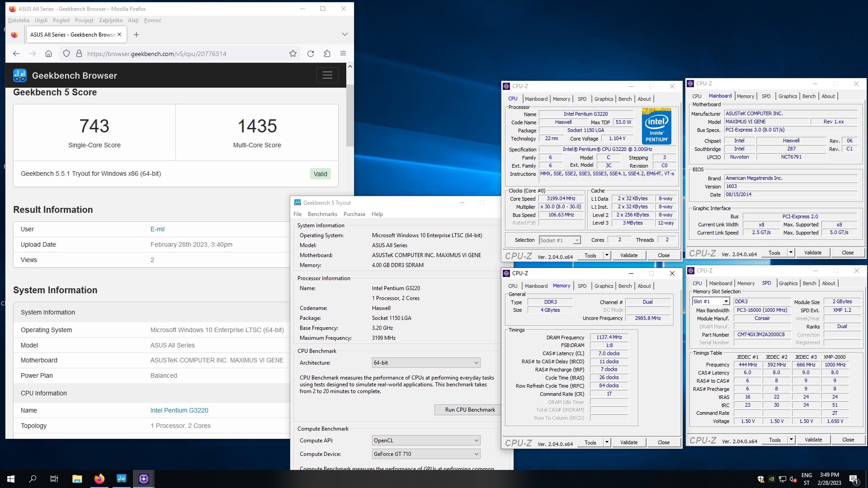Open the E-mil user link
Image resolution: width=868 pixels, height=488 pixels.
(x=157, y=230)
